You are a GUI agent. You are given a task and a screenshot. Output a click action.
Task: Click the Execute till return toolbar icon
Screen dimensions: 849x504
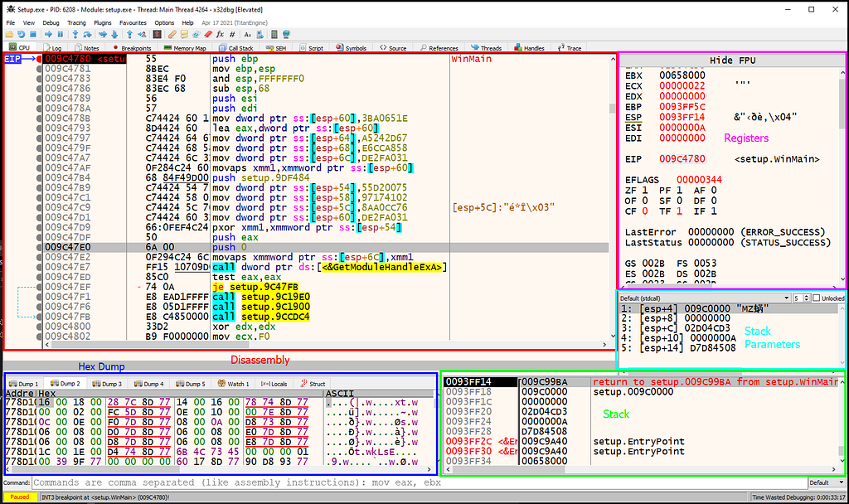point(129,34)
